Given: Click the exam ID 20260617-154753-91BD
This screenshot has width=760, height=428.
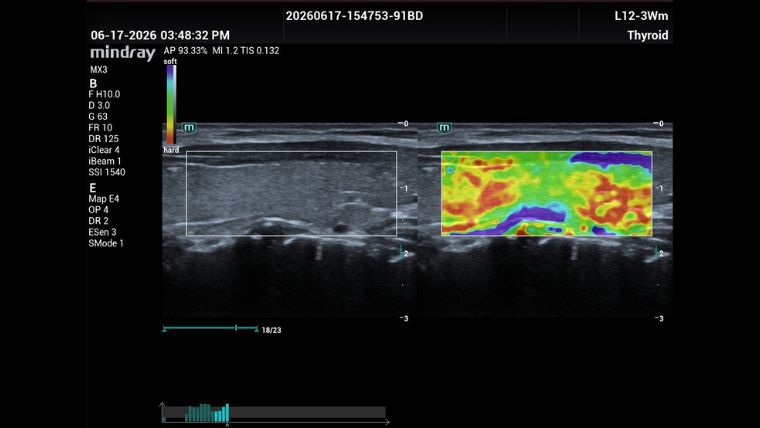Looking at the screenshot, I should (354, 16).
